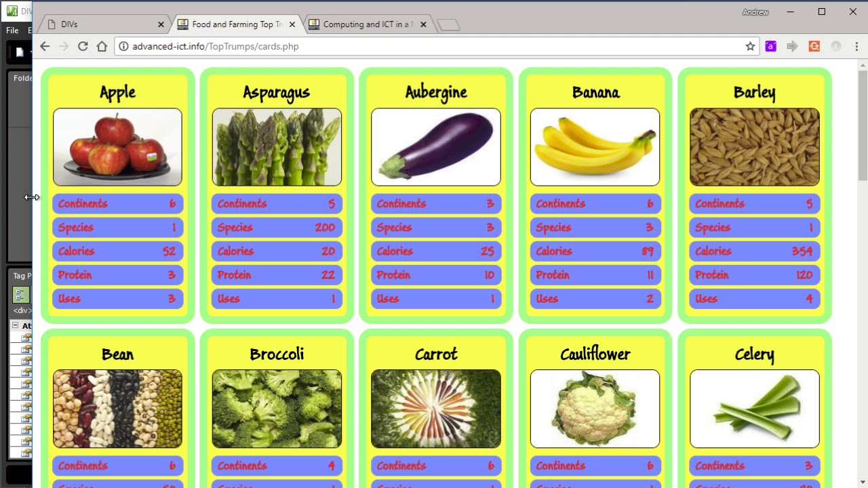Select Aubergine Calories 25 row
The height and width of the screenshot is (488, 868).
(x=436, y=251)
